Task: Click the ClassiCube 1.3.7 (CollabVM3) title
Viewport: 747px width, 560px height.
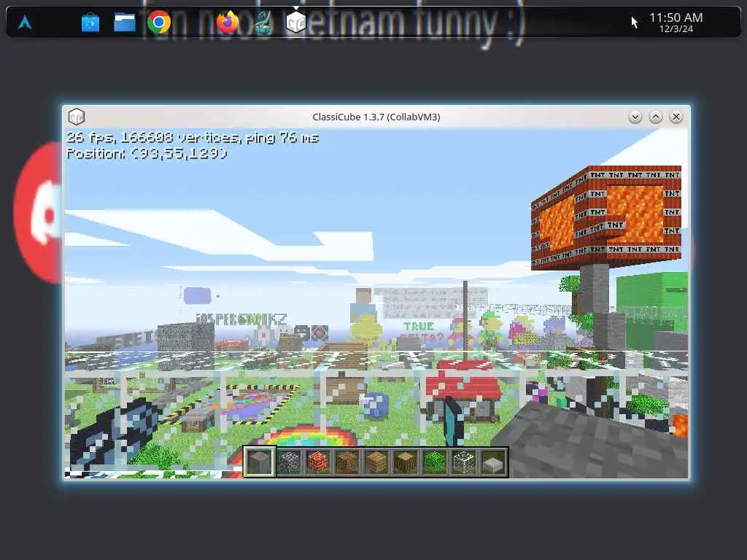Action: [x=376, y=117]
